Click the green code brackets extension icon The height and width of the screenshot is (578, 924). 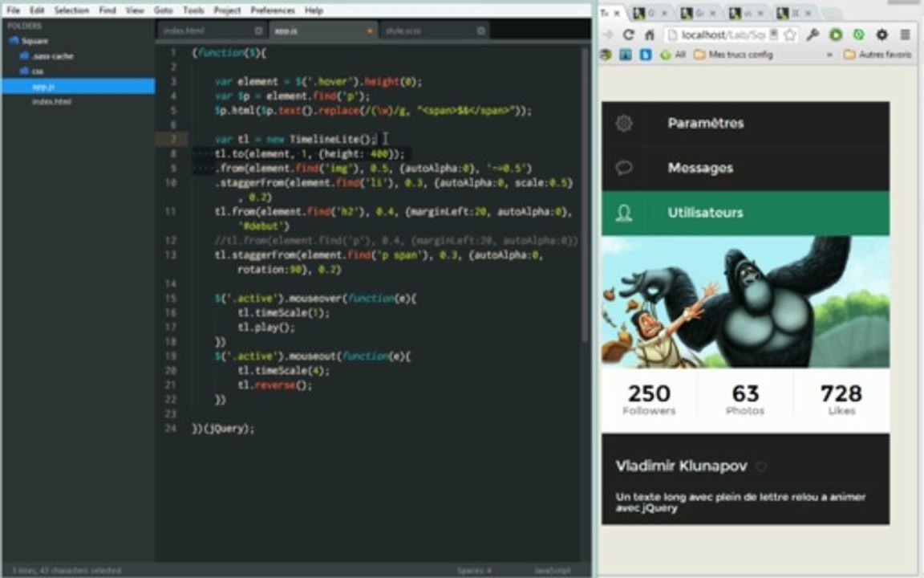(x=858, y=35)
